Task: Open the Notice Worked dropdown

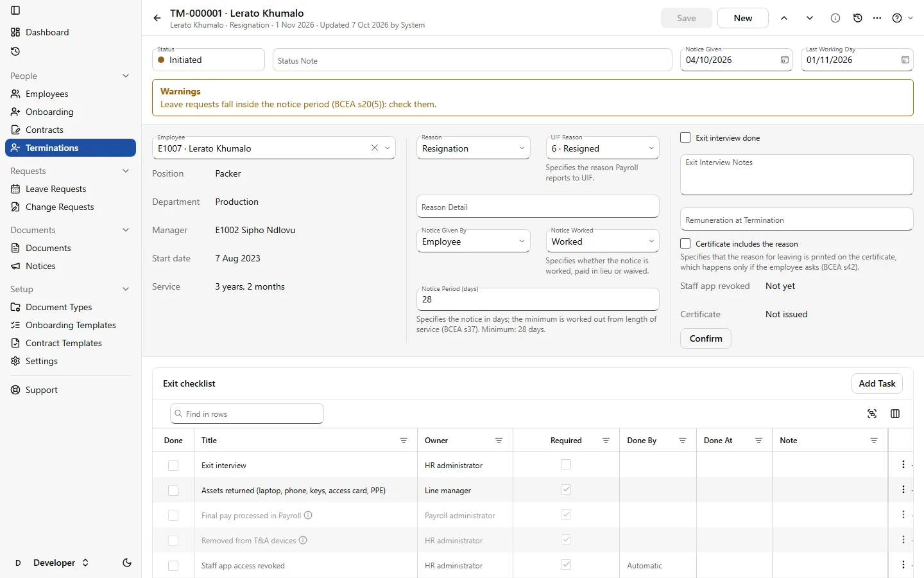Action: 603,241
